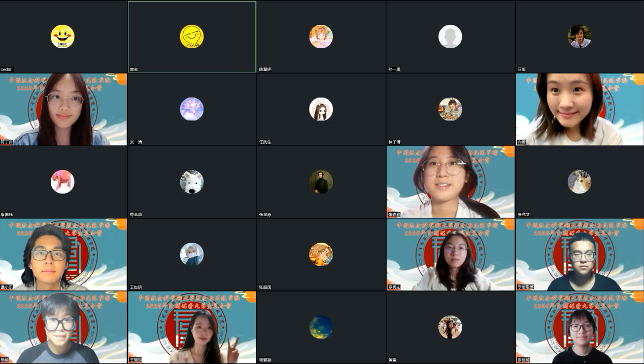This screenshot has width=644, height=364.
Task: Click the corgi dog avatar
Action: [579, 182]
